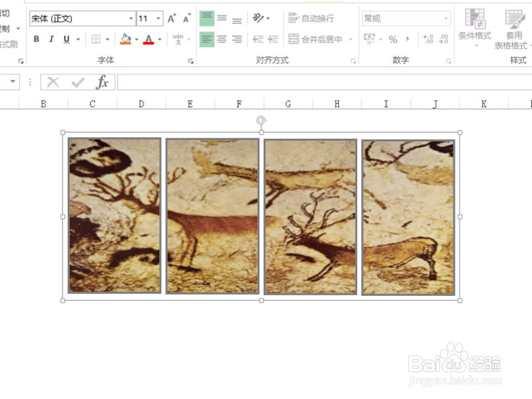
Task: Open the 常规 number format dropdown
Action: point(406,19)
